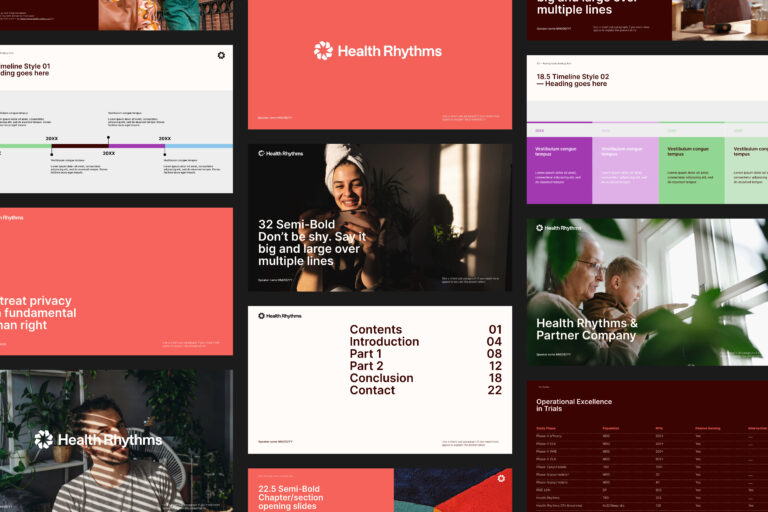768x512 pixels.
Task: Click the white badge icon on the chapter opening slide
Action: (x=501, y=478)
